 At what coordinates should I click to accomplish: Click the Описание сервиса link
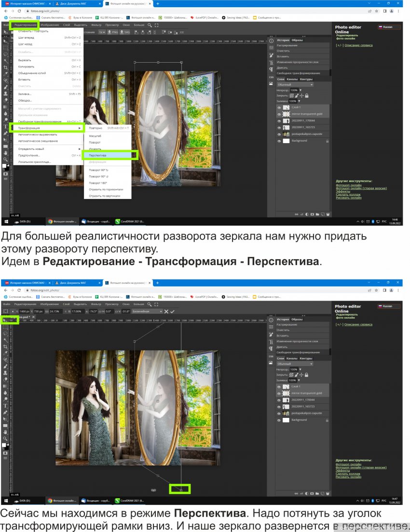(x=358, y=45)
